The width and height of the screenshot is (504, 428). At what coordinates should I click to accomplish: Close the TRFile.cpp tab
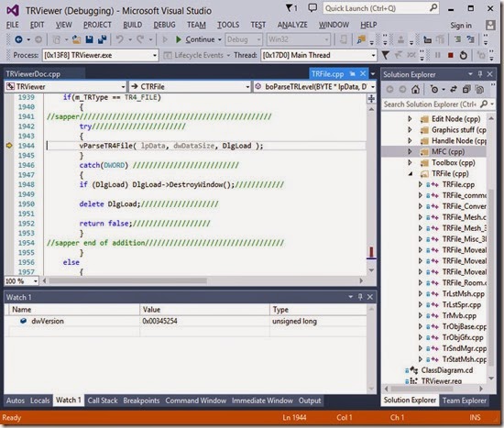coord(363,73)
